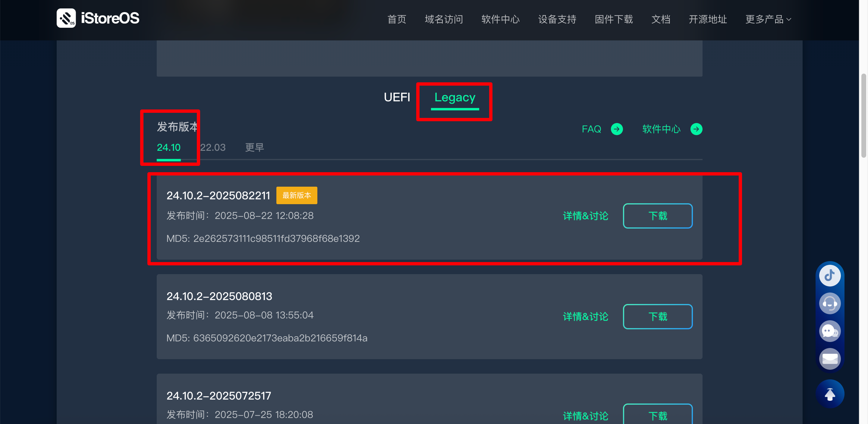Open the 更早 earlier versions tab

(254, 148)
